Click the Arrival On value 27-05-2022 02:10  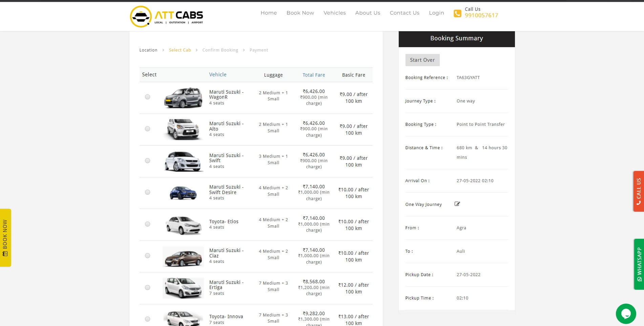[x=475, y=181]
